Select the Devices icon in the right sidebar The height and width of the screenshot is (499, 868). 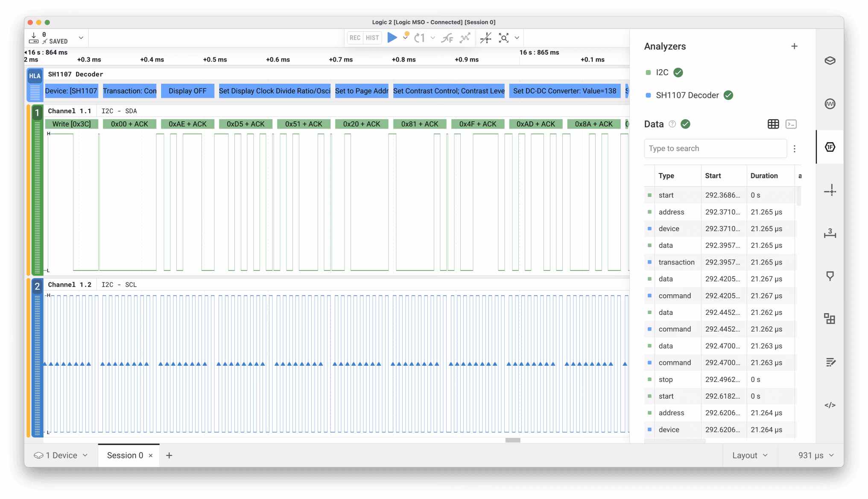click(830, 60)
